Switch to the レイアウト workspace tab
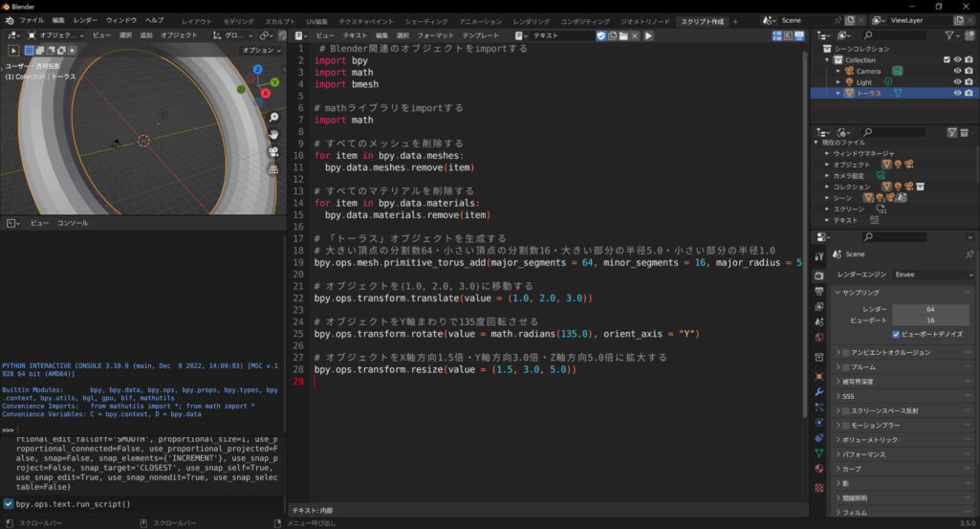This screenshot has width=980, height=529. tap(197, 21)
